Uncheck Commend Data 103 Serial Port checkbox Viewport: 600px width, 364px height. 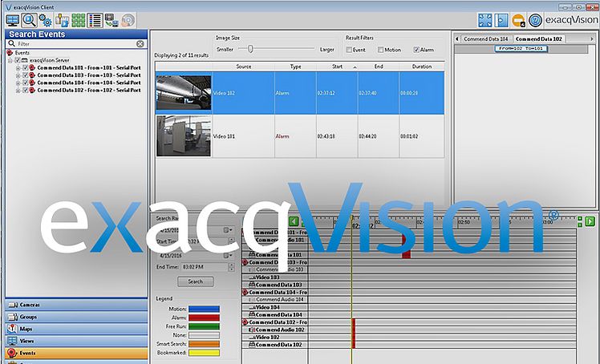point(25,75)
